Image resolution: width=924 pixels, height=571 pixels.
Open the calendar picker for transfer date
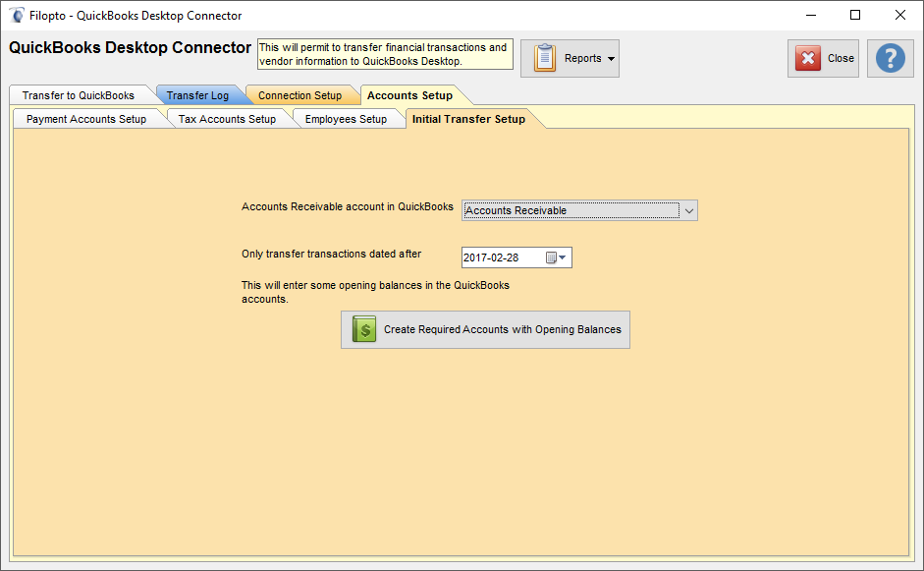[x=556, y=257]
